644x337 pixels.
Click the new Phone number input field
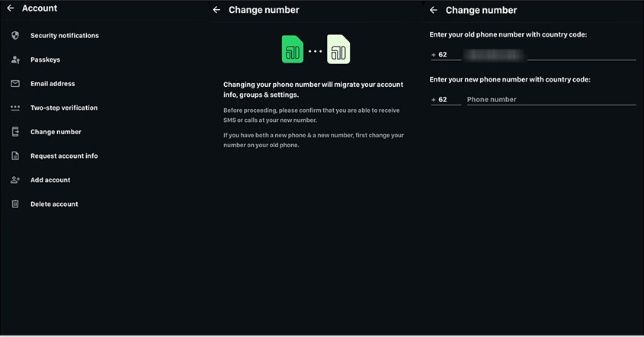tap(550, 100)
